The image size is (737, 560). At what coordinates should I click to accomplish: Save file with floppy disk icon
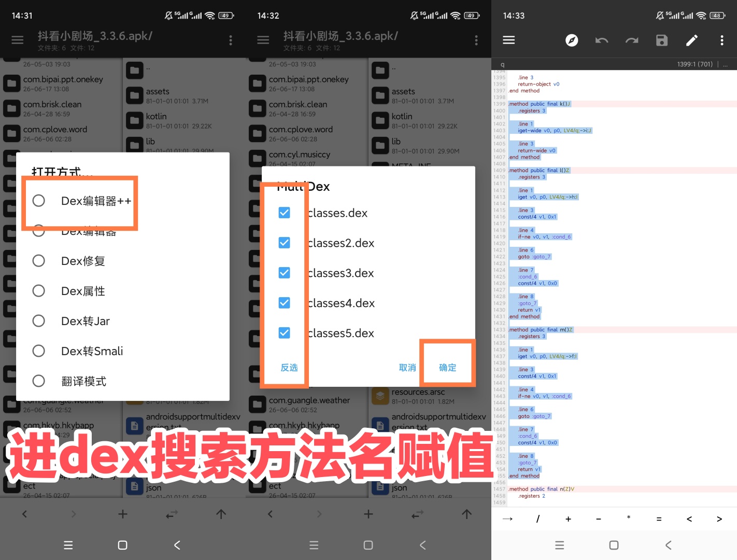(662, 40)
